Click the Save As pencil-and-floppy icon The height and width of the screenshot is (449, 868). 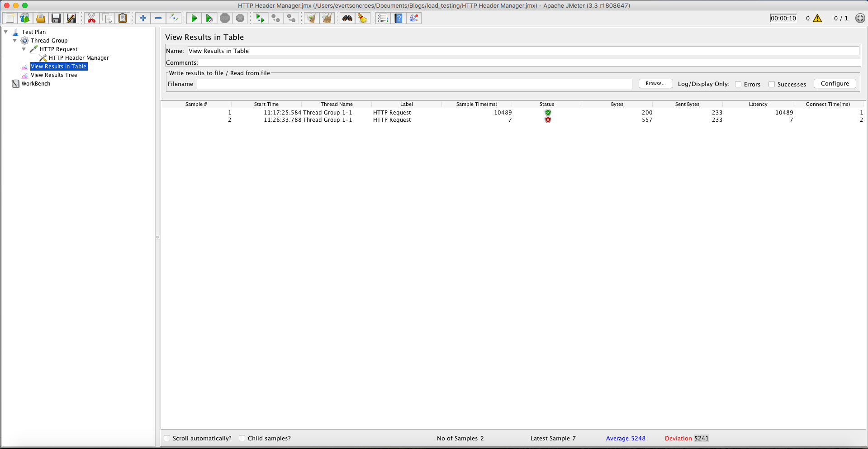click(71, 18)
